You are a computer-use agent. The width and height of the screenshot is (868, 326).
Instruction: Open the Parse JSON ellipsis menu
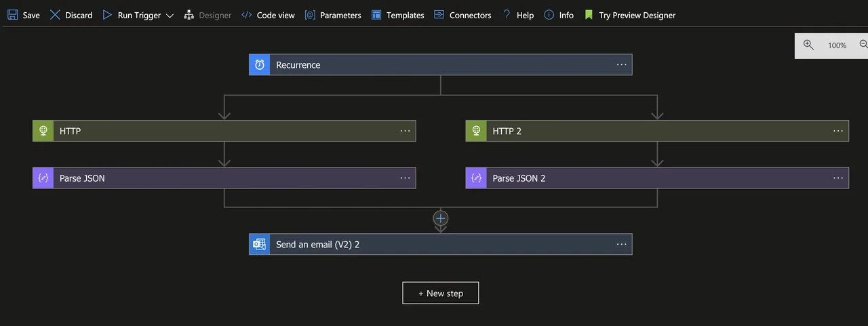(405, 178)
